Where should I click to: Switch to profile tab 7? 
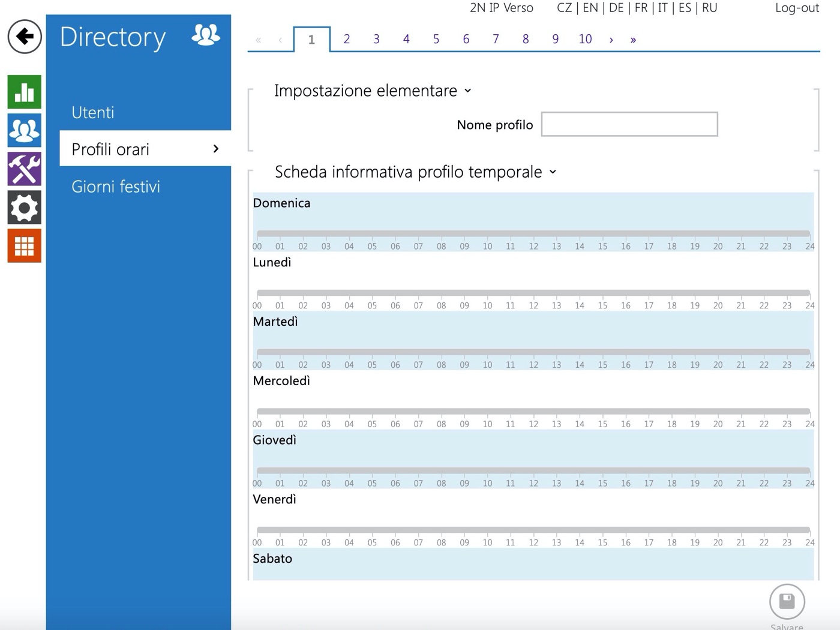point(496,40)
